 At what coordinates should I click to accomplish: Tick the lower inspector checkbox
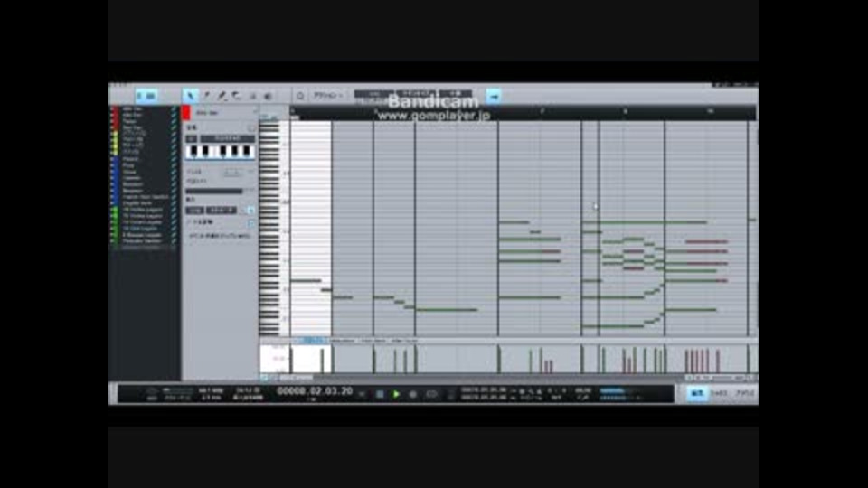[250, 223]
